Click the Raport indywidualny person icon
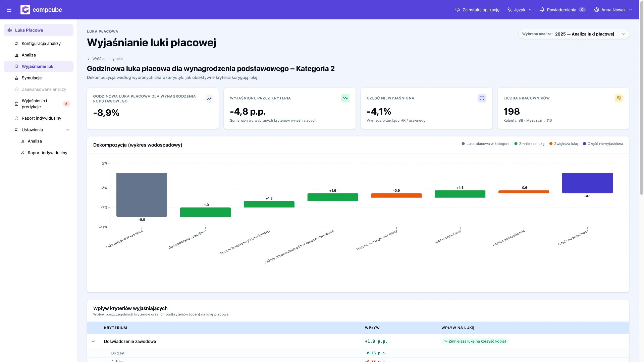Screen dimensions: 644x362 pos(16,118)
